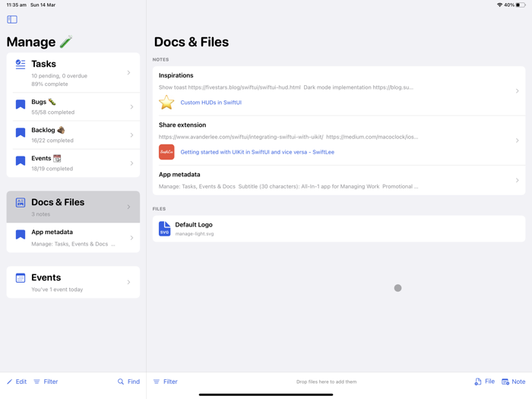
Task: Open Inspirations note via its chevron
Action: (x=517, y=91)
